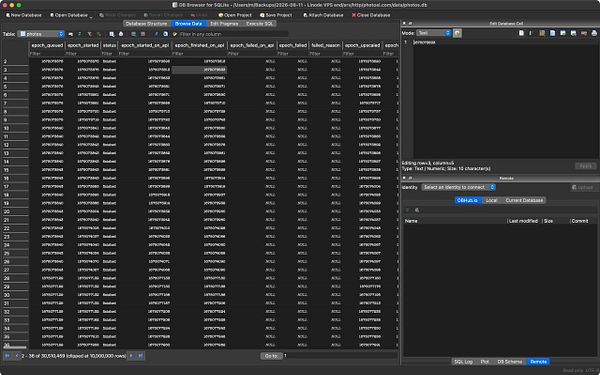600x375 pixels.
Task: Click the Filter box under epoch_queued column
Action: tap(47, 54)
